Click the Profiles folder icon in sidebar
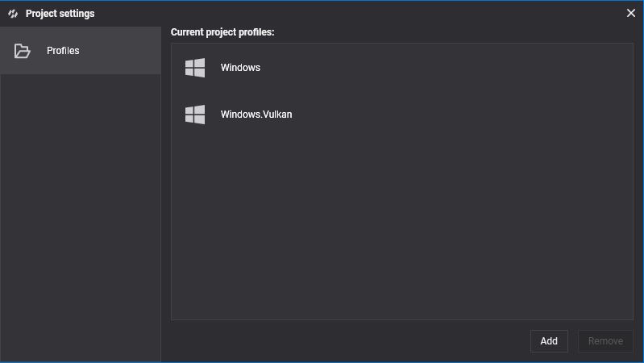Viewport: 644px width, 363px height. [23, 51]
